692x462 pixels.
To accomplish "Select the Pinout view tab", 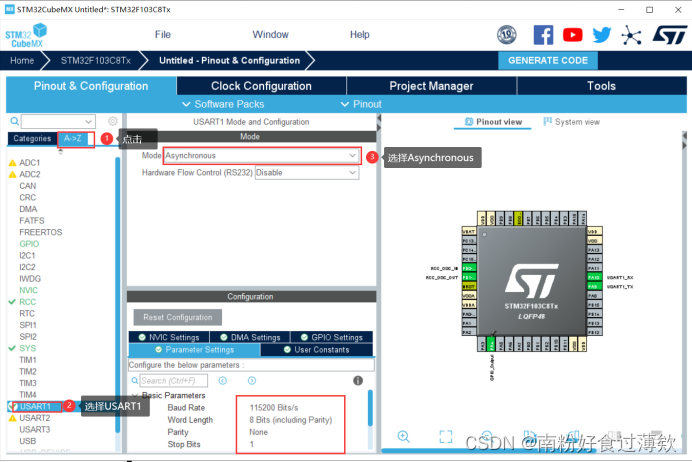I will click(x=493, y=122).
